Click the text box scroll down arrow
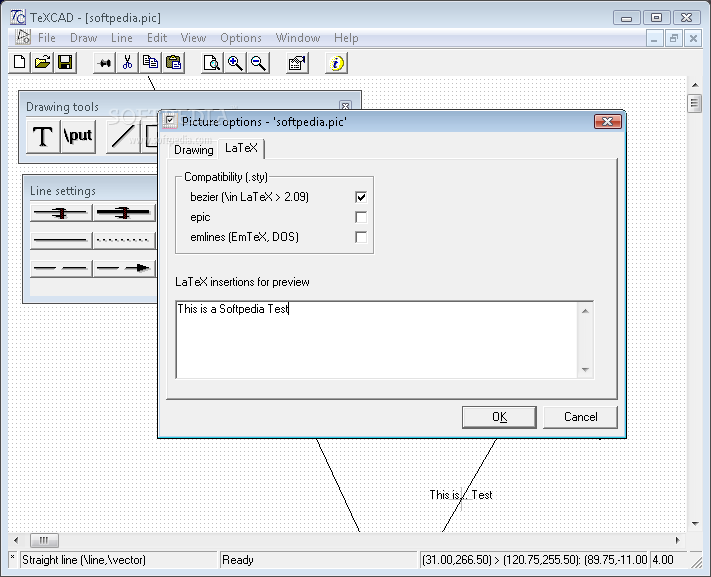Image resolution: width=711 pixels, height=577 pixels. click(585, 369)
